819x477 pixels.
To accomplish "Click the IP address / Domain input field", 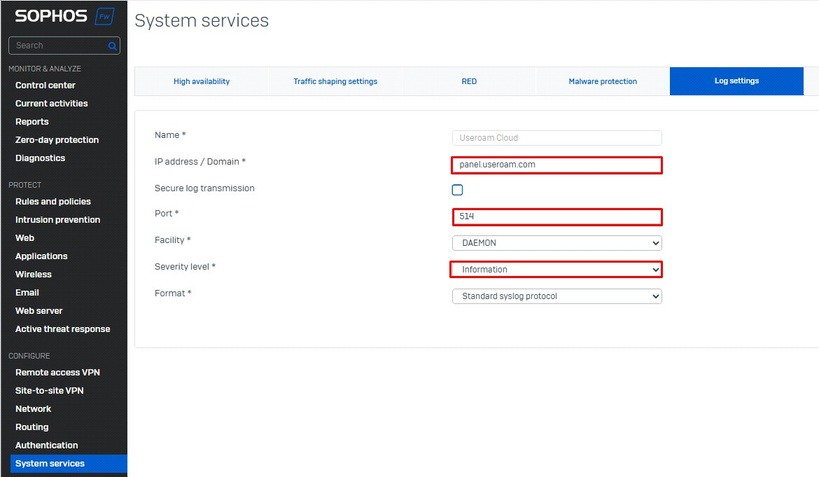I will (x=557, y=165).
